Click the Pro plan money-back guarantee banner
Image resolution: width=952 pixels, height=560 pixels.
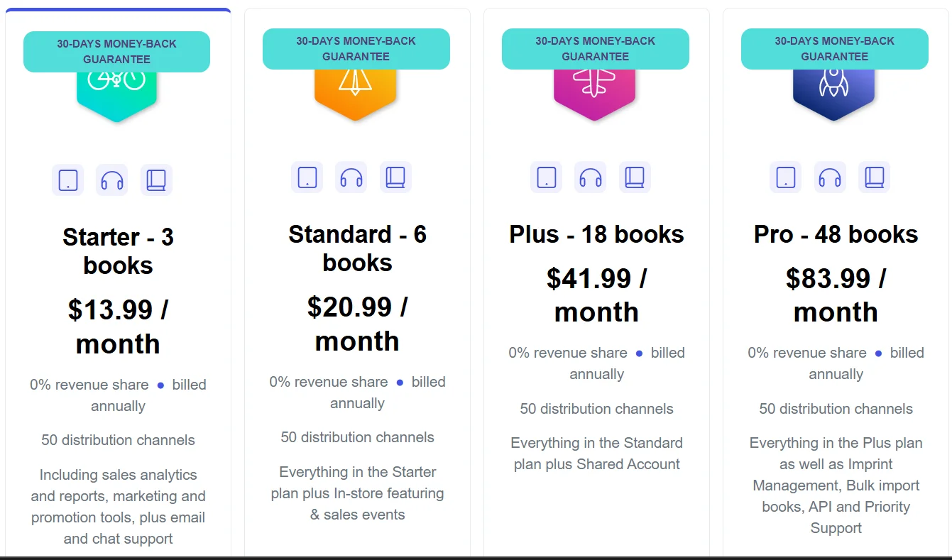click(x=834, y=48)
